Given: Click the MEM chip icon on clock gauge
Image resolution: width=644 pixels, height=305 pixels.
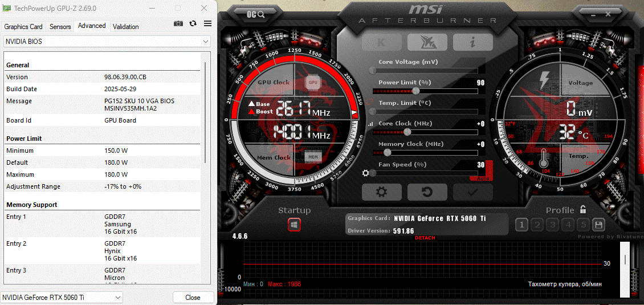Looking at the screenshot, I should pyautogui.click(x=313, y=157).
